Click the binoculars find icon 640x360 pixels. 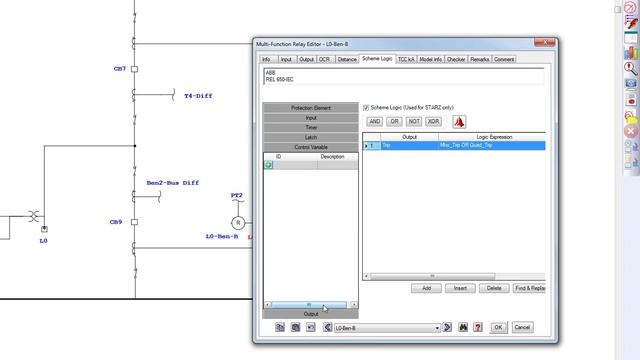pos(463,327)
